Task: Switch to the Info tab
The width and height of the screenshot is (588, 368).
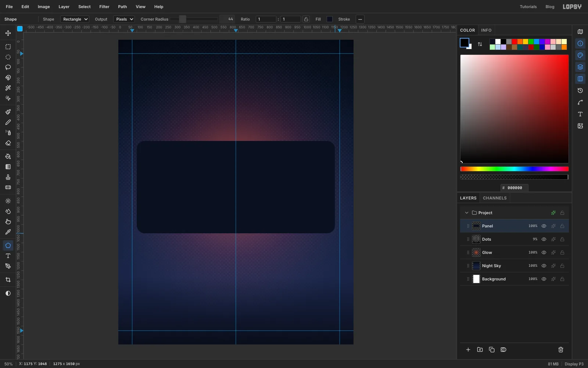Action: pos(486,30)
